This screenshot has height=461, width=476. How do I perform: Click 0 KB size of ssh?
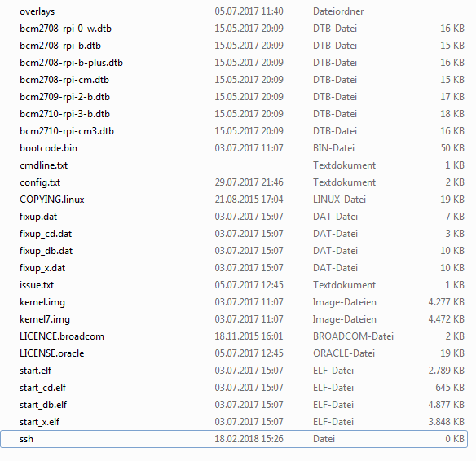(x=455, y=439)
